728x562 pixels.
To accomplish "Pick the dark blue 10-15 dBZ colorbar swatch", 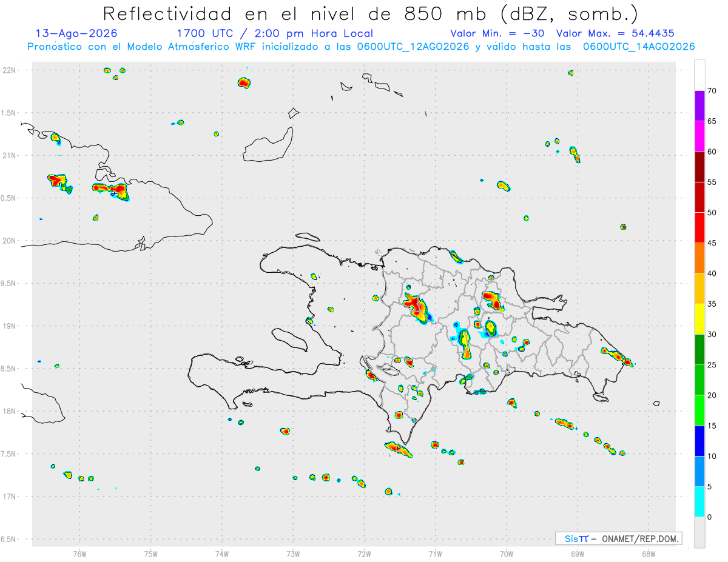I will (699, 441).
